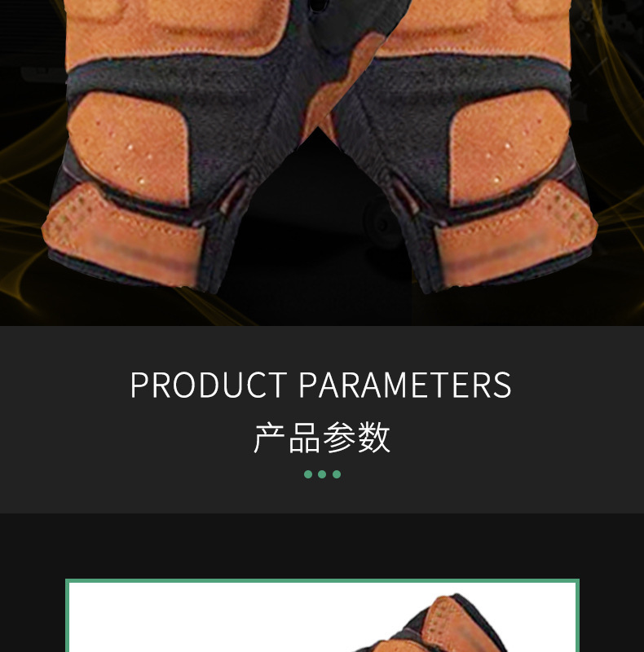Select the right glove's perforated palm pad
This screenshot has width=644, height=652.
click(x=509, y=148)
